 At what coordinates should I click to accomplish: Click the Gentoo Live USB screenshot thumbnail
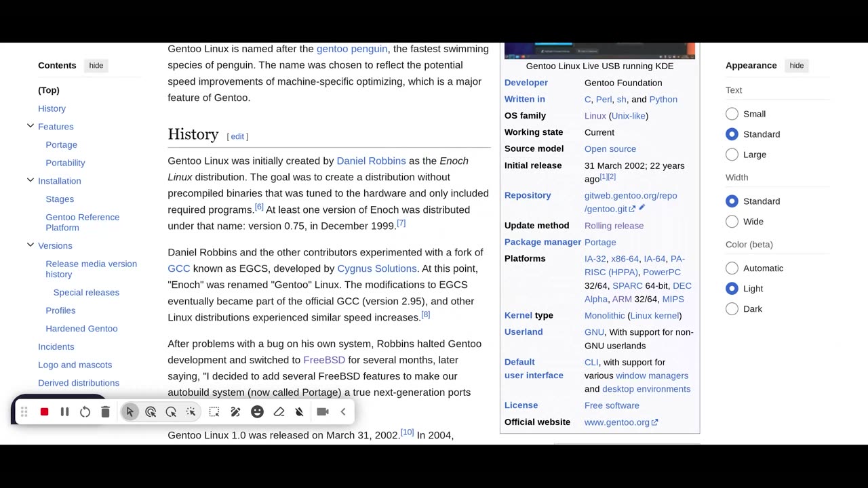(x=599, y=51)
